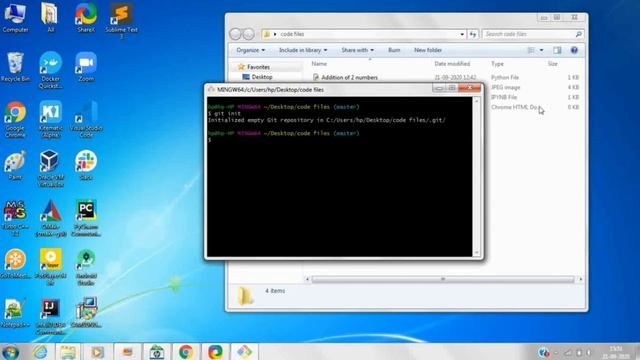This screenshot has width=640, height=360.
Task: Toggle the Explorer preview pane
Action: point(557,50)
